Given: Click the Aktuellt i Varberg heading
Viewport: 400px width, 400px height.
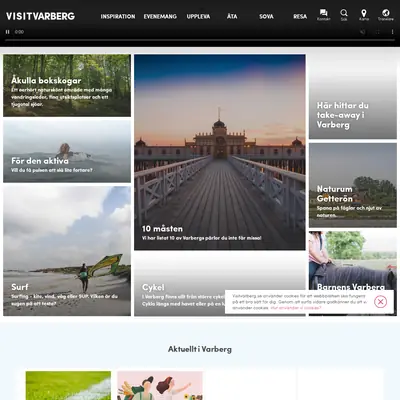Looking at the screenshot, I should [x=200, y=349].
